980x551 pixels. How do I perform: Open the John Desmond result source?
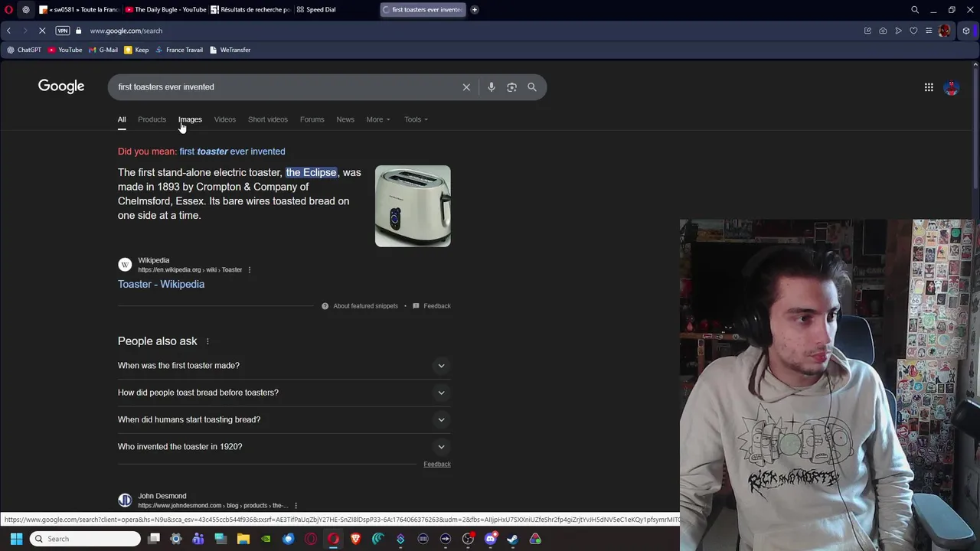pyautogui.click(x=162, y=497)
